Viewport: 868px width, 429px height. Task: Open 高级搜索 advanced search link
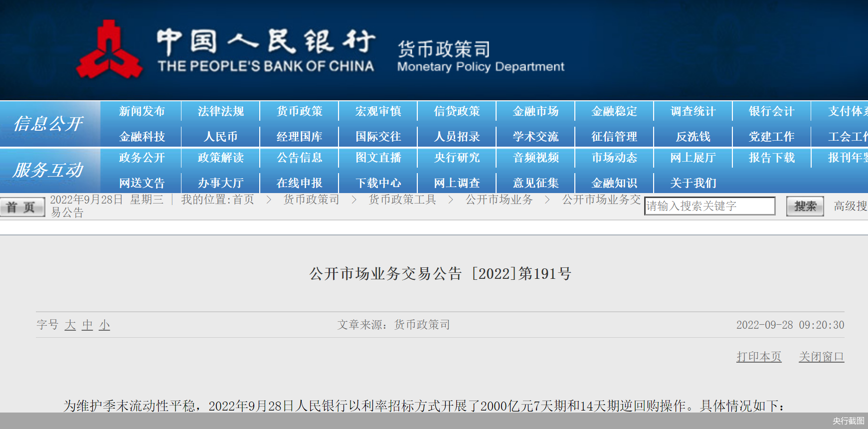click(x=851, y=206)
